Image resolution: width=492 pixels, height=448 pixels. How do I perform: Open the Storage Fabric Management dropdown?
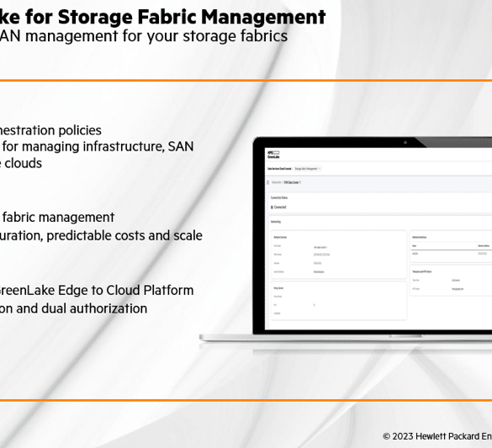(x=307, y=169)
